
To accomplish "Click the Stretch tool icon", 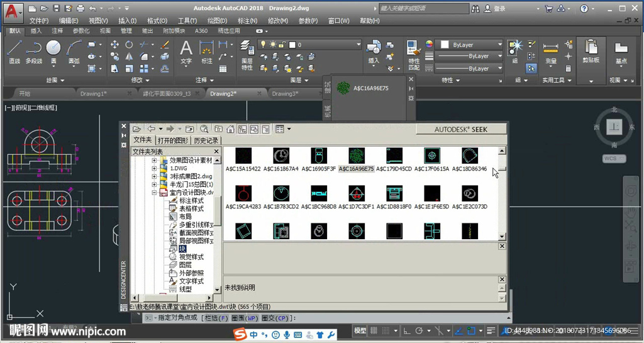I will [x=114, y=69].
